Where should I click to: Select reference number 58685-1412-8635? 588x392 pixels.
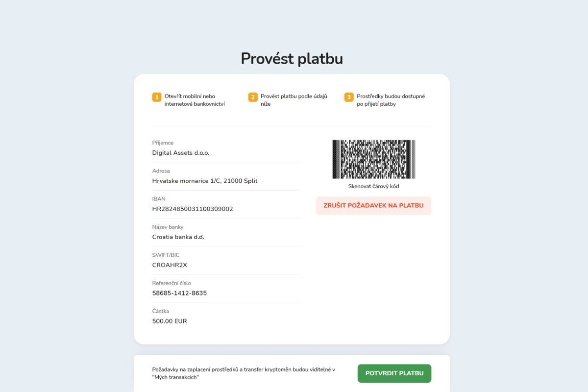pyautogui.click(x=179, y=293)
